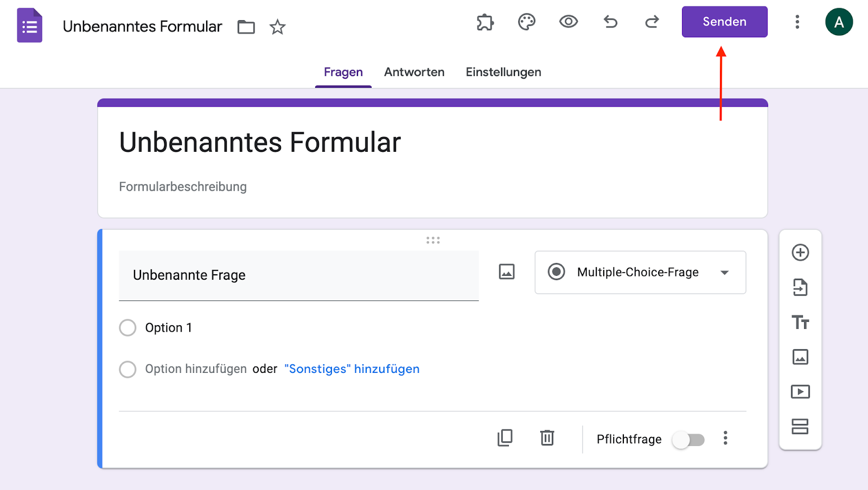868x490 pixels.
Task: Click the import questions icon
Action: tap(800, 287)
